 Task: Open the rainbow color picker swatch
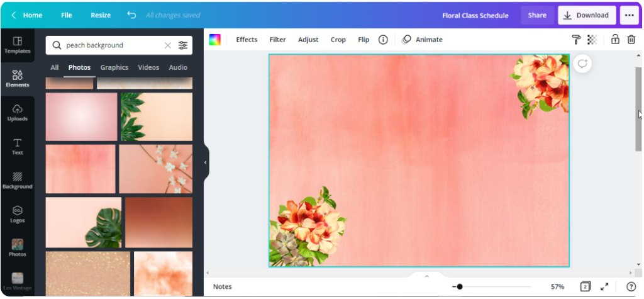tap(215, 40)
